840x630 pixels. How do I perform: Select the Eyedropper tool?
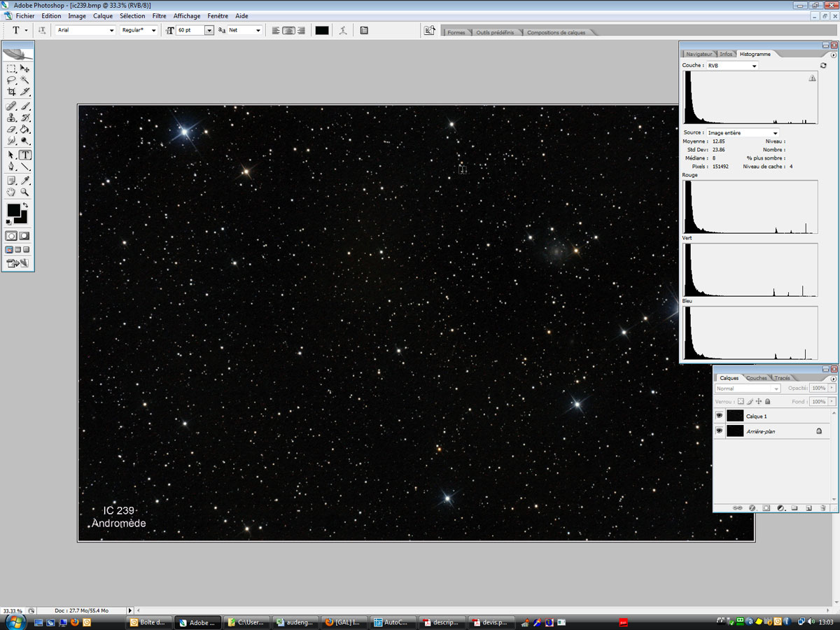[x=24, y=181]
